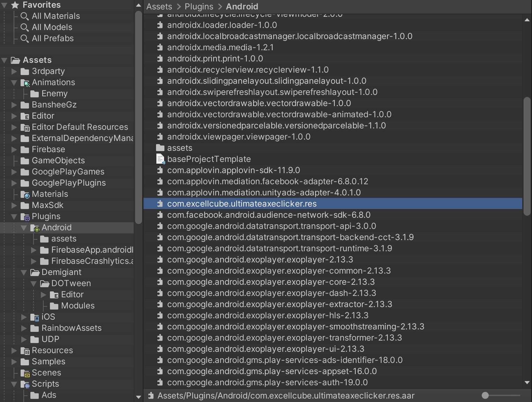Screen dimensions: 532x402
Task: Click the Favorites star icon
Action: (x=15, y=5)
